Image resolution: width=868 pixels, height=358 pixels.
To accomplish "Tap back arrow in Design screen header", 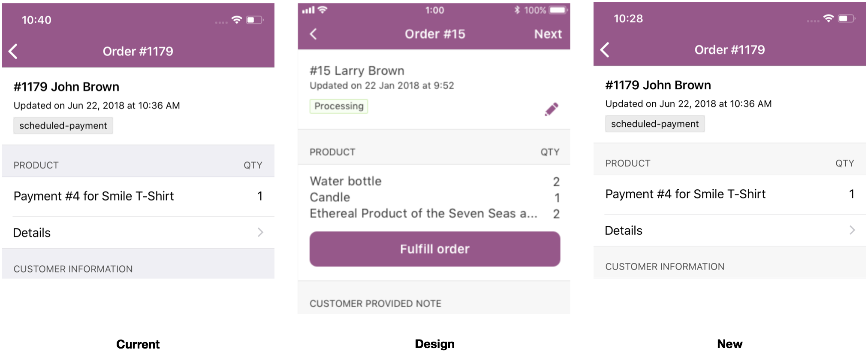I will click(x=313, y=34).
